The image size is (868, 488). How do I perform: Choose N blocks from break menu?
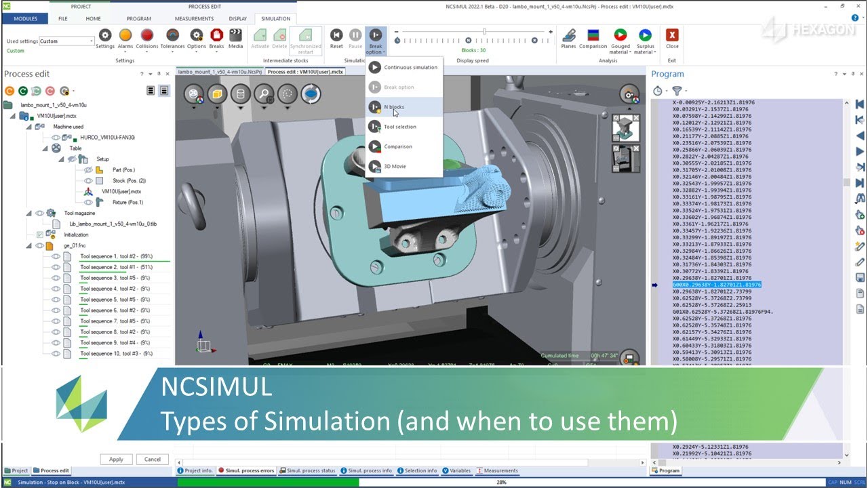(403, 107)
